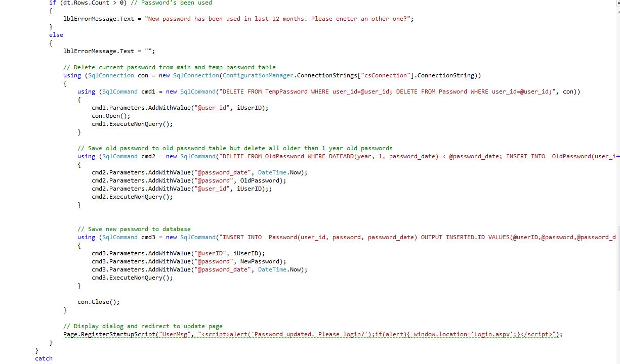The height and width of the screenshot is (364, 620).
Task: Click the 'Delete current password' comment
Action: coord(169,67)
